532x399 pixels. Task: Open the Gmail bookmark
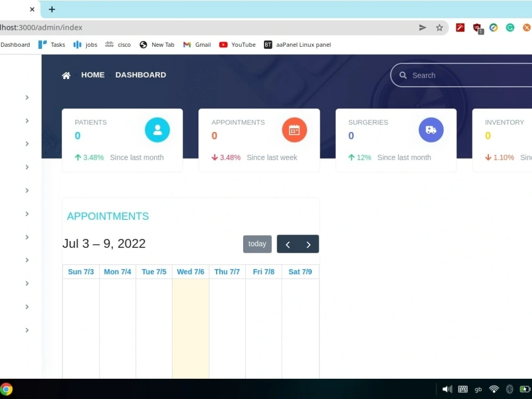coord(197,45)
